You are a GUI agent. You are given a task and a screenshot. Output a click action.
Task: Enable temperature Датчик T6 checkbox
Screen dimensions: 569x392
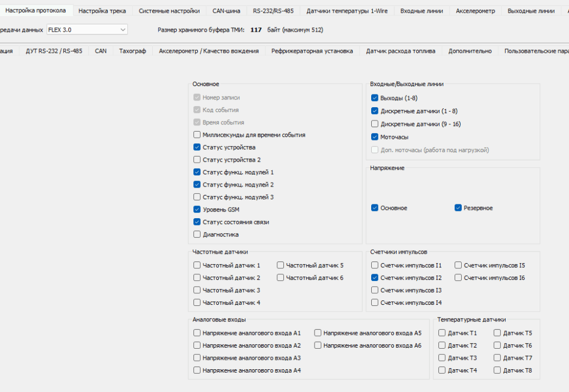497,345
